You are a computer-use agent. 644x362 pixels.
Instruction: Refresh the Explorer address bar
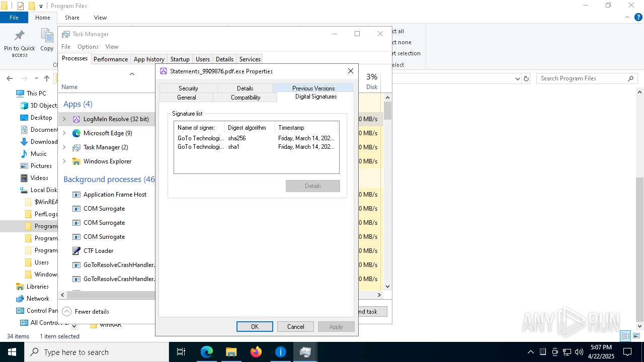(526, 78)
